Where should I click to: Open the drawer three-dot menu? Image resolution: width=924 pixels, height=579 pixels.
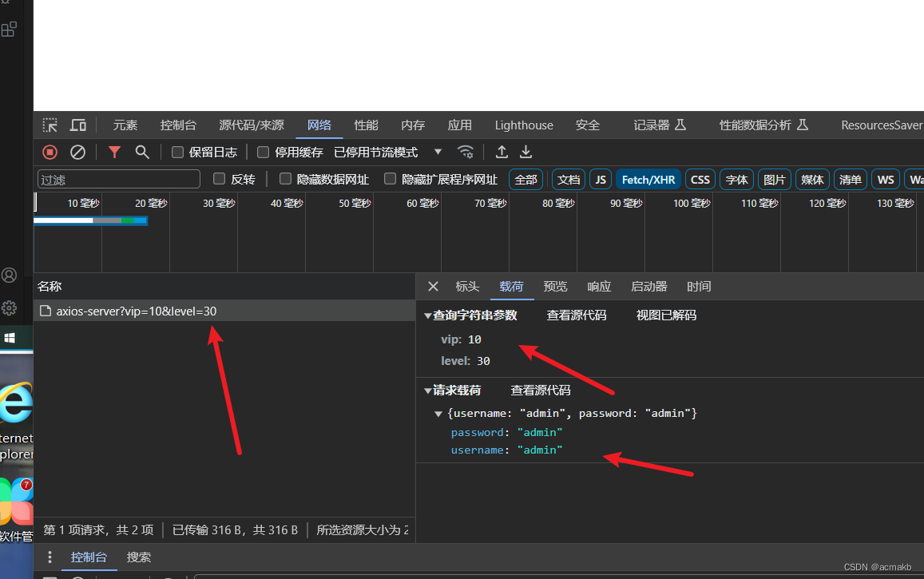50,557
